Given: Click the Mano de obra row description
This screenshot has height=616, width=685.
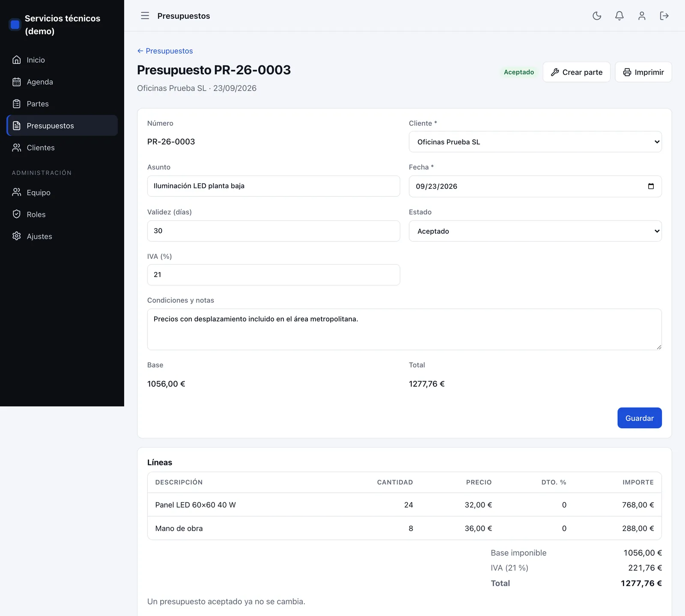Looking at the screenshot, I should [179, 528].
